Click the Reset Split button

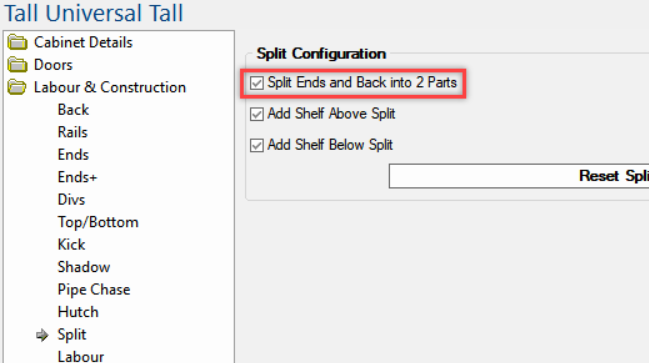[x=519, y=176]
